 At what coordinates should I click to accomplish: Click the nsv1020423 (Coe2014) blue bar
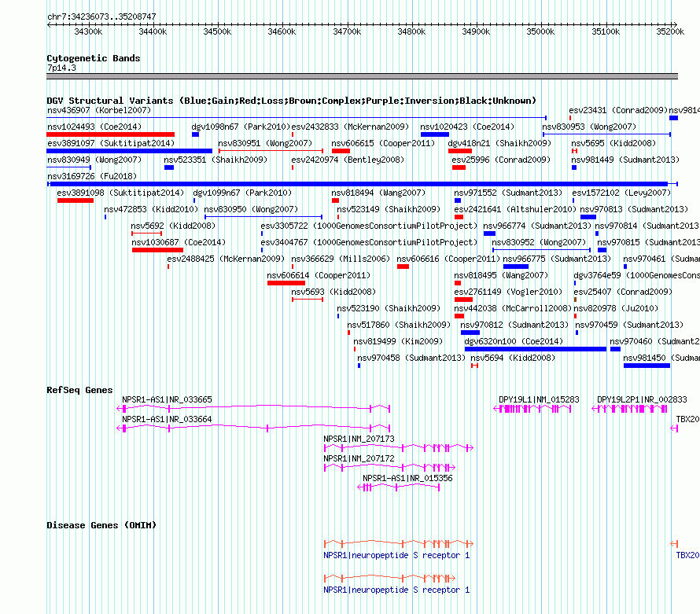point(435,134)
